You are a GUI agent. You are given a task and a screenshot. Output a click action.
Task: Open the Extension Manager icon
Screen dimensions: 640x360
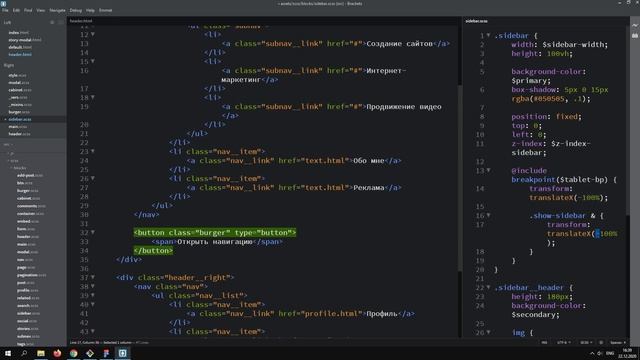(x=635, y=36)
